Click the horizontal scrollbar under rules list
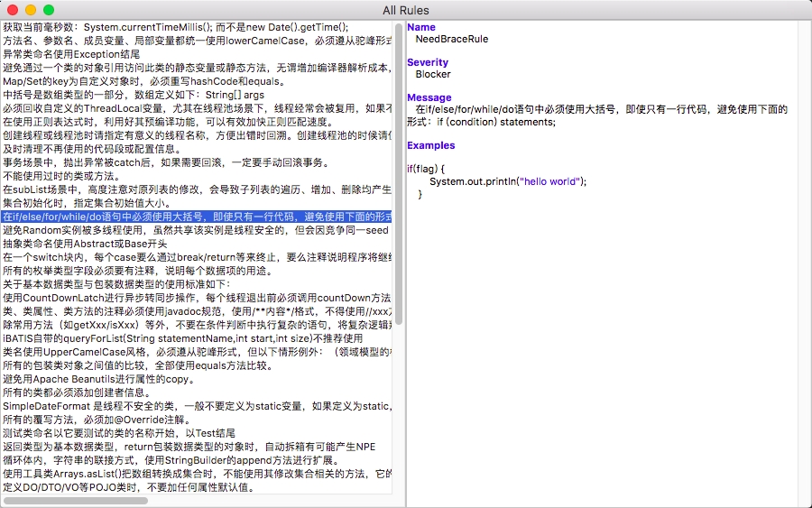The image size is (812, 508). 76,500
